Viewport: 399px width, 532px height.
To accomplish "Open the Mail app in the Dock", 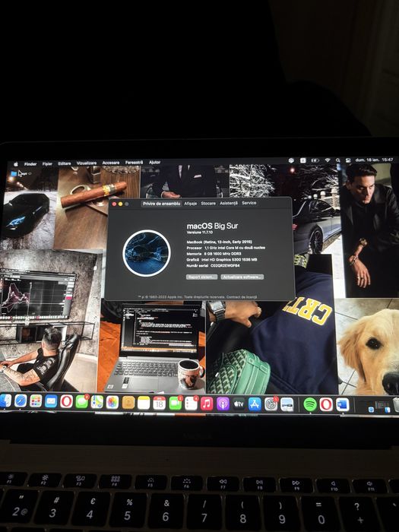I will 51,402.
